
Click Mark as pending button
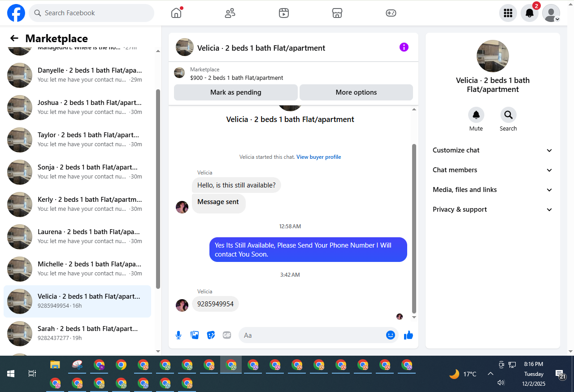pyautogui.click(x=236, y=92)
